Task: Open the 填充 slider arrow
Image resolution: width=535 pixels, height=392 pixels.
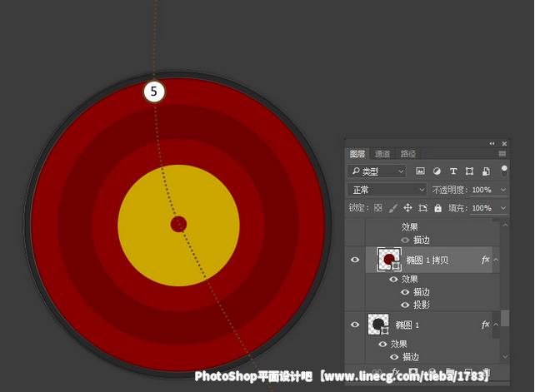Action: pyautogui.click(x=503, y=208)
